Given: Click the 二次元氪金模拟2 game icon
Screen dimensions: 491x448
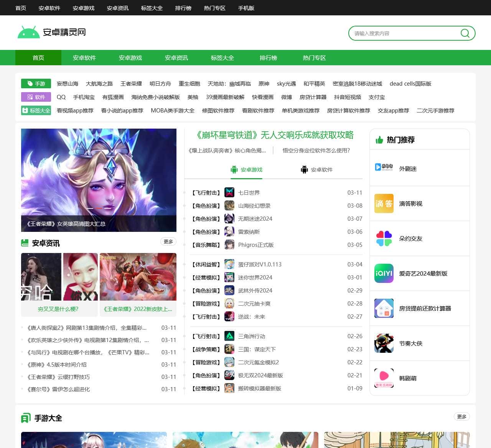Looking at the screenshot, I should 229,362.
